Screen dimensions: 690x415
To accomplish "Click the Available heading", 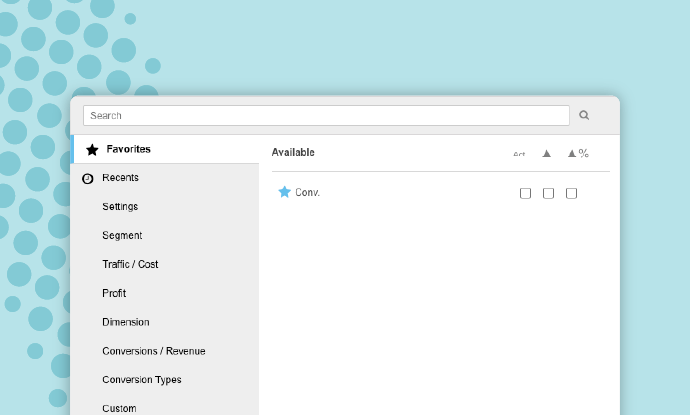I will pos(293,152).
